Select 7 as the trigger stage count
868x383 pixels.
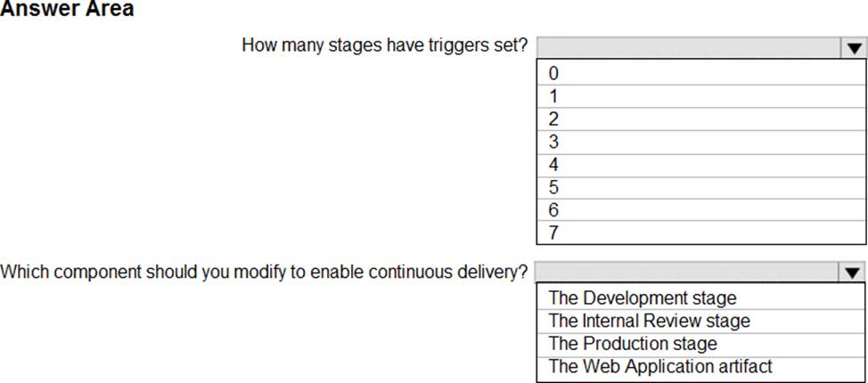(554, 233)
